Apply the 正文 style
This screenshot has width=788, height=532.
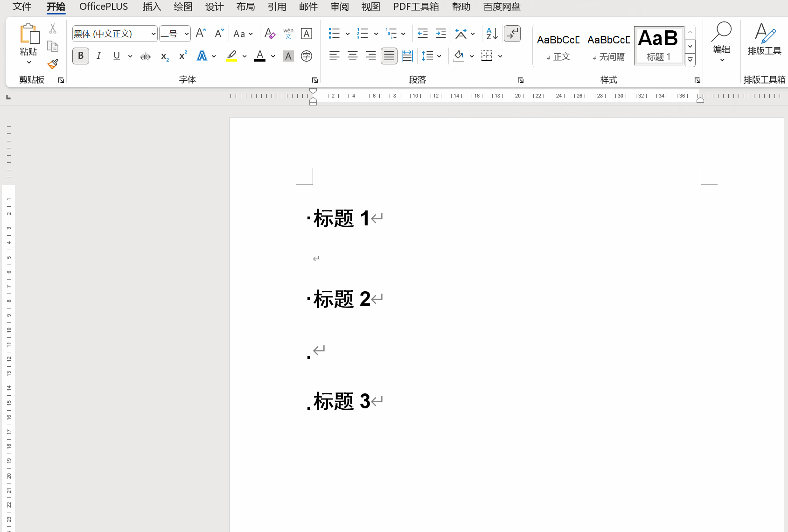coord(558,47)
